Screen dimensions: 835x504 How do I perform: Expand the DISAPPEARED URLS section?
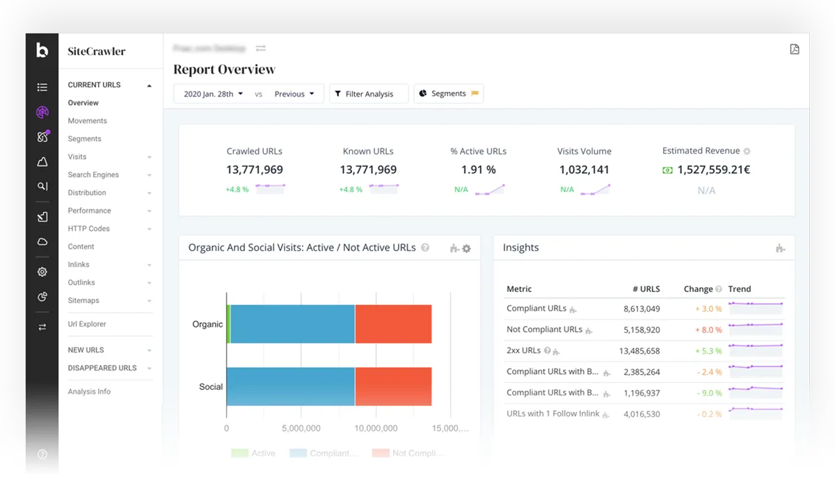(x=150, y=368)
